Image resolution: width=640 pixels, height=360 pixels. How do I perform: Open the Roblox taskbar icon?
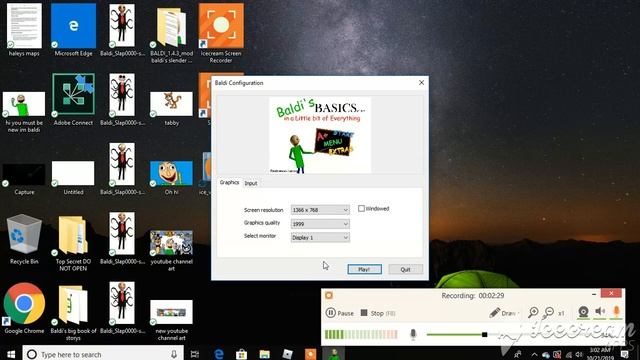(287, 354)
